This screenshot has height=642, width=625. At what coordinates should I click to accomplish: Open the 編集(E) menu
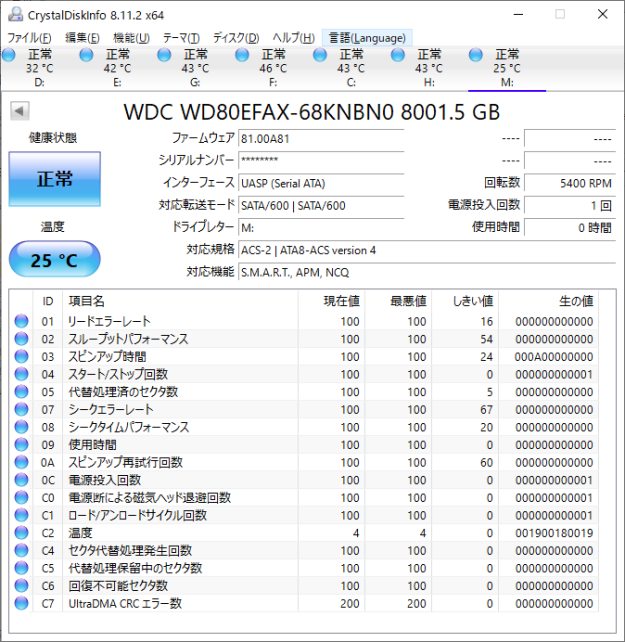click(x=82, y=38)
